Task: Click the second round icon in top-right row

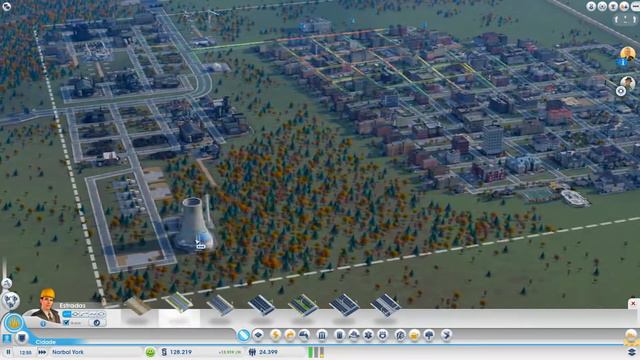Action: tap(602, 6)
